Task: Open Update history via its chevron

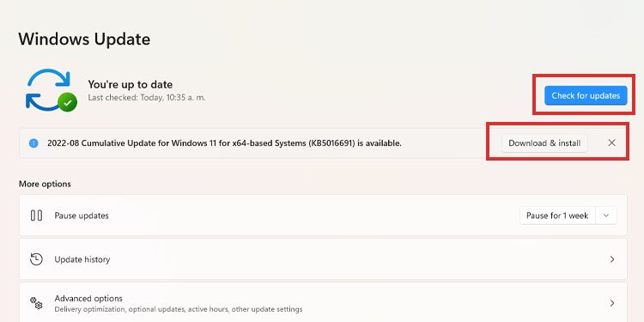Action: click(612, 259)
